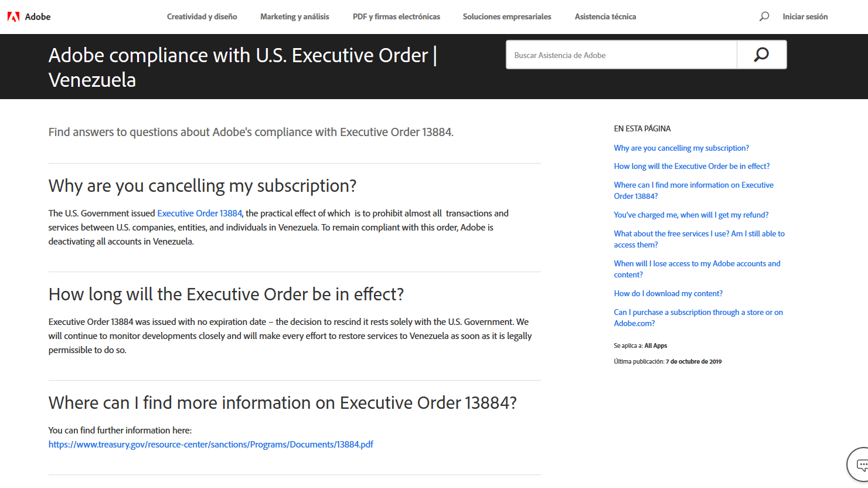Click Iniciar sesión link
The width and height of the screenshot is (868, 488).
coord(805,16)
